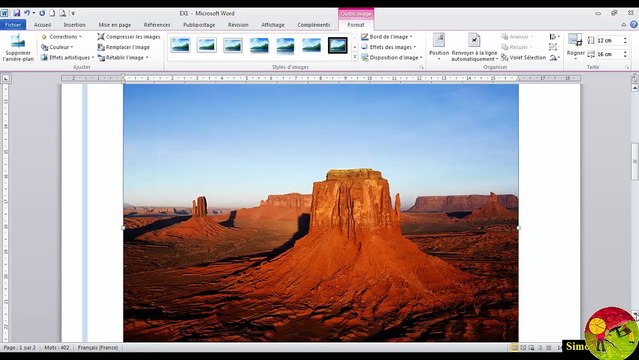Open Styles d'images dialog launcher
Image resolution: width=639 pixels, height=360 pixels.
pyautogui.click(x=422, y=67)
